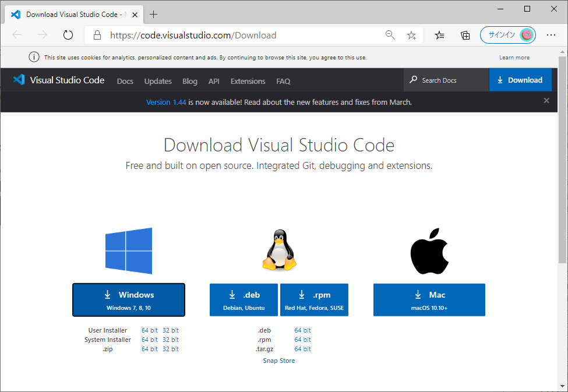Click Learn more on cookie notice
The height and width of the screenshot is (392, 568).
(514, 57)
